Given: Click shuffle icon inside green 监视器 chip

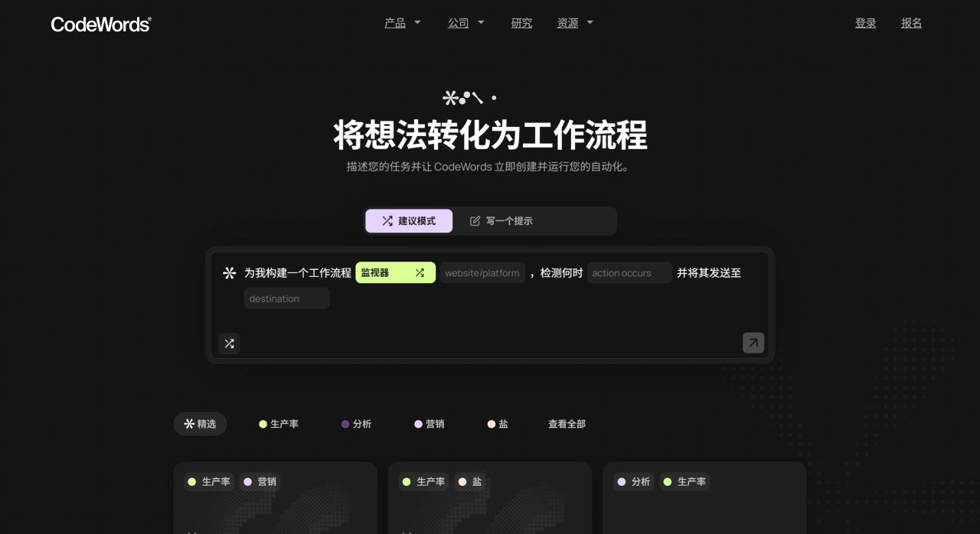Looking at the screenshot, I should [x=420, y=273].
